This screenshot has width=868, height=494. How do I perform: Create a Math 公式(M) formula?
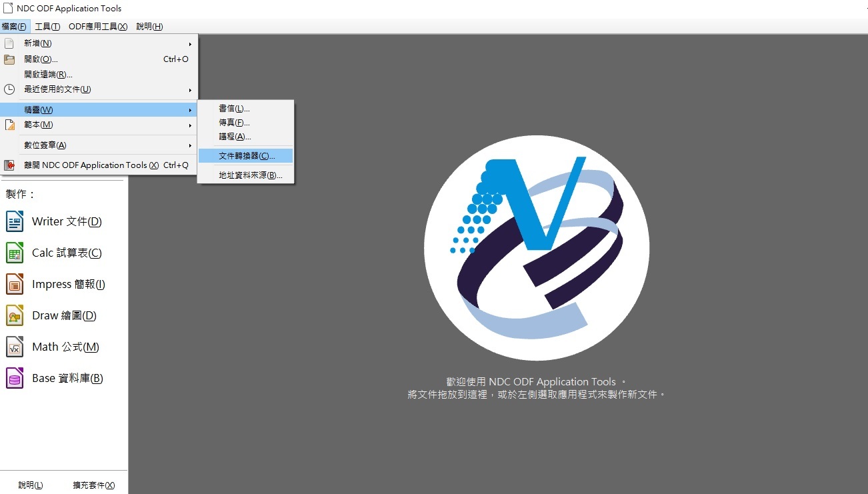click(x=65, y=347)
